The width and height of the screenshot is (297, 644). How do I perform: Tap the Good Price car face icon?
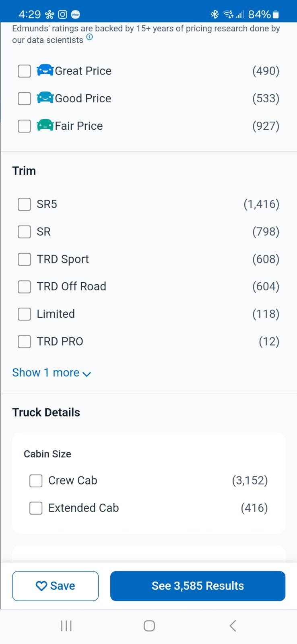pos(45,97)
